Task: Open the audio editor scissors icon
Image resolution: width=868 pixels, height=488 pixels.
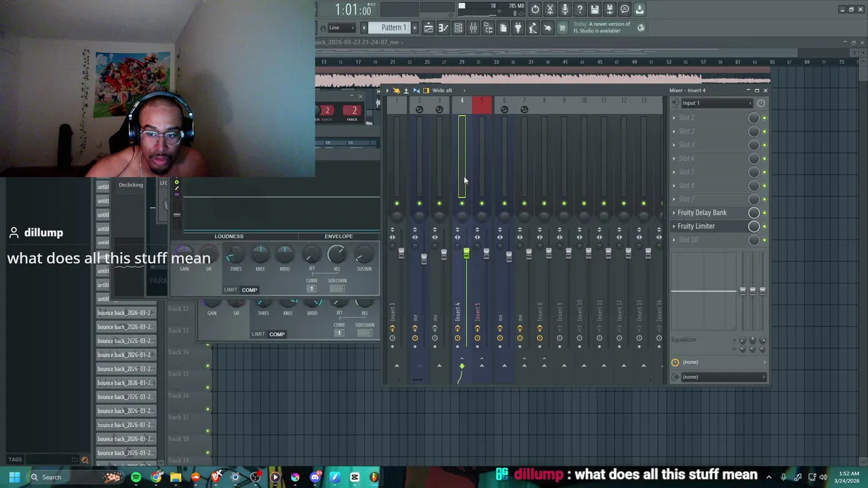Action: [550, 9]
